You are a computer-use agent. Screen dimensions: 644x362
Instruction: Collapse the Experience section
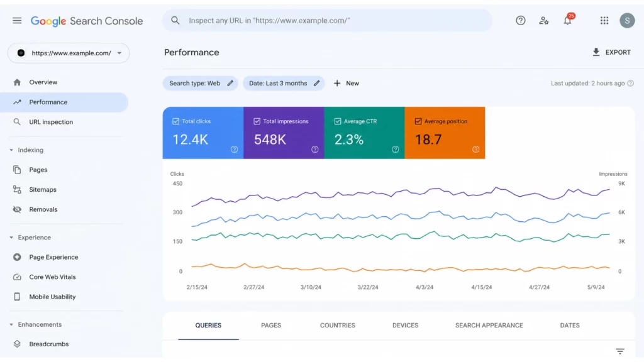[x=11, y=238]
